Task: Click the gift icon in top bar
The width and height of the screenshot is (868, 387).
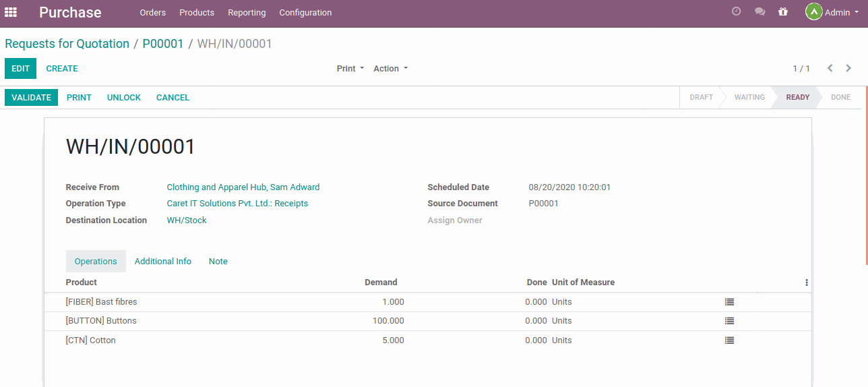Action: pos(782,11)
